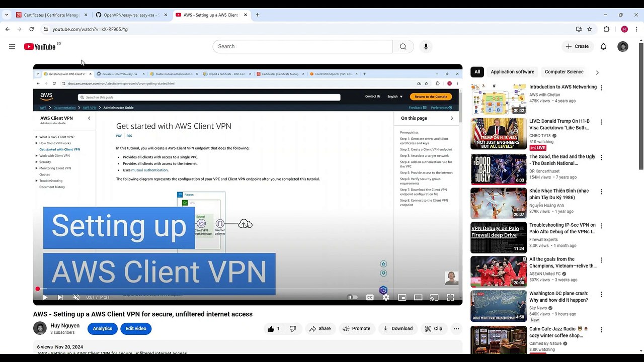This screenshot has height=362, width=644.
Task: Open the Troubleshooting IP-Sec VPN thumbnail
Action: [499, 237]
